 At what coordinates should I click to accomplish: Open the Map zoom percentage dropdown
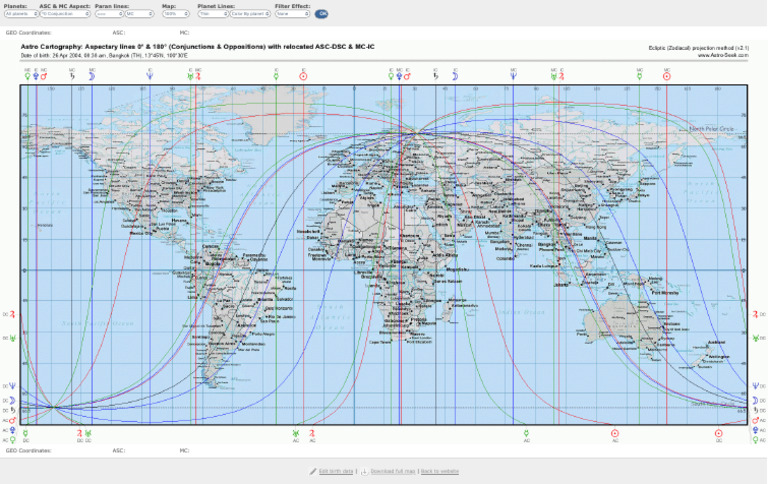175,14
